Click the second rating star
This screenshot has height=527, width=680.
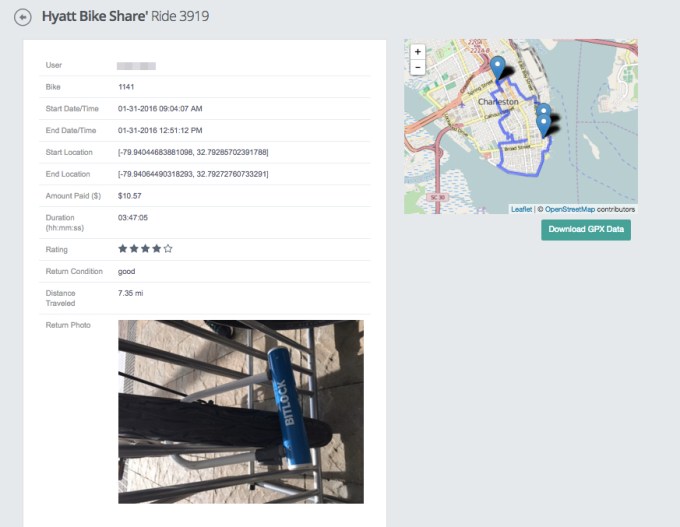(x=134, y=248)
